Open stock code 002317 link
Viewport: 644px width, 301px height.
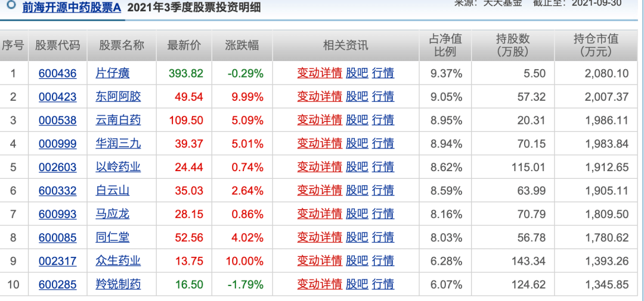click(57, 260)
